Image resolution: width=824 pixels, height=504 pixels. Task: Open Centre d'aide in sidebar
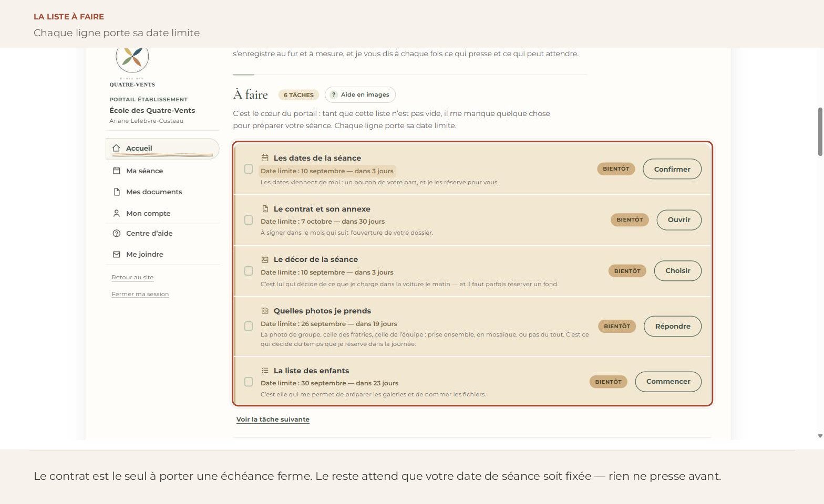tap(162, 233)
